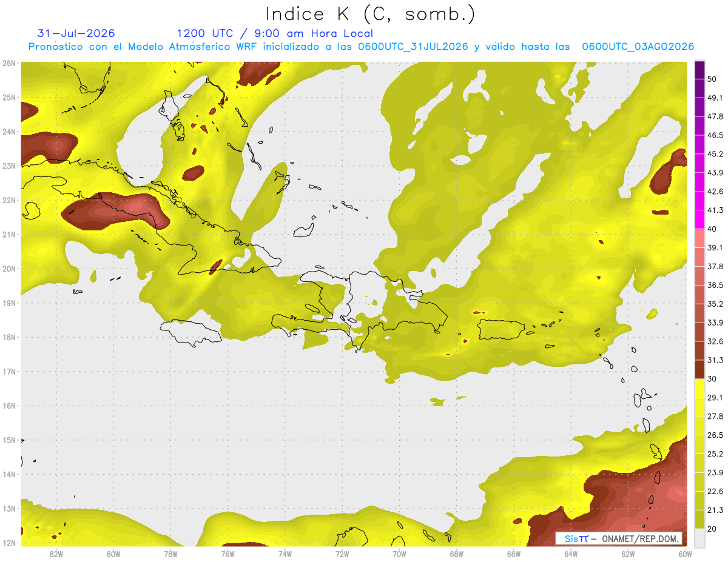This screenshot has height=562, width=728.
Task: Click colorbar label "35.2"
Action: pyautogui.click(x=715, y=304)
